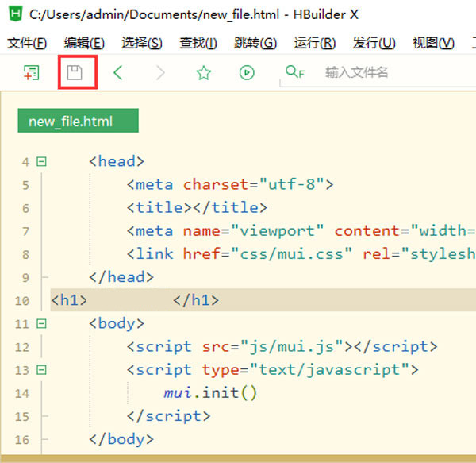Image resolution: width=476 pixels, height=463 pixels.
Task: Collapse the body block on line 11
Action: pyautogui.click(x=41, y=323)
